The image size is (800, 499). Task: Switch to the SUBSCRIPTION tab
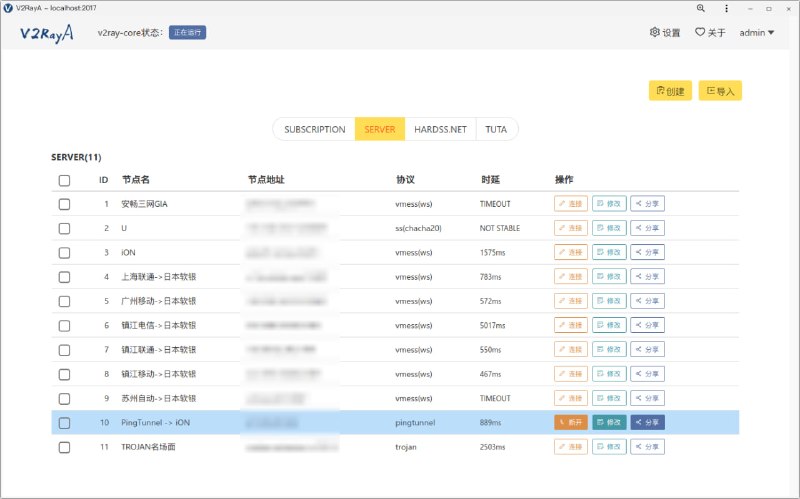pos(314,129)
